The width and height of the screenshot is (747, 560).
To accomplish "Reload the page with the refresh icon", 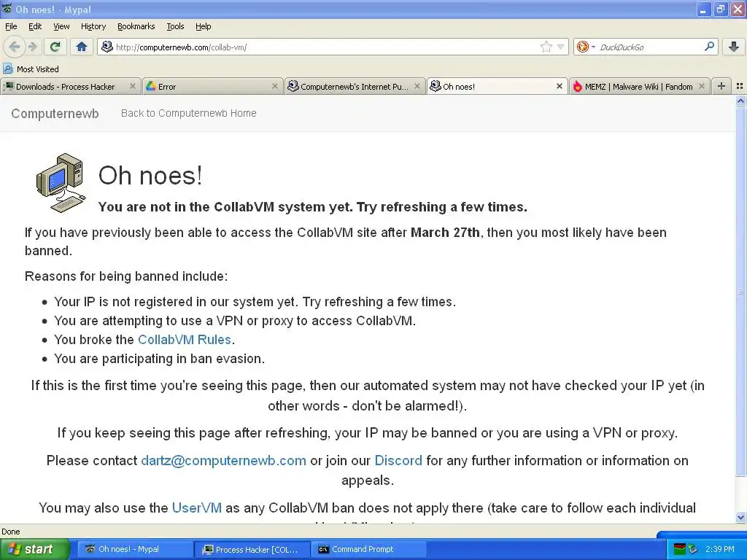I will tap(55, 47).
